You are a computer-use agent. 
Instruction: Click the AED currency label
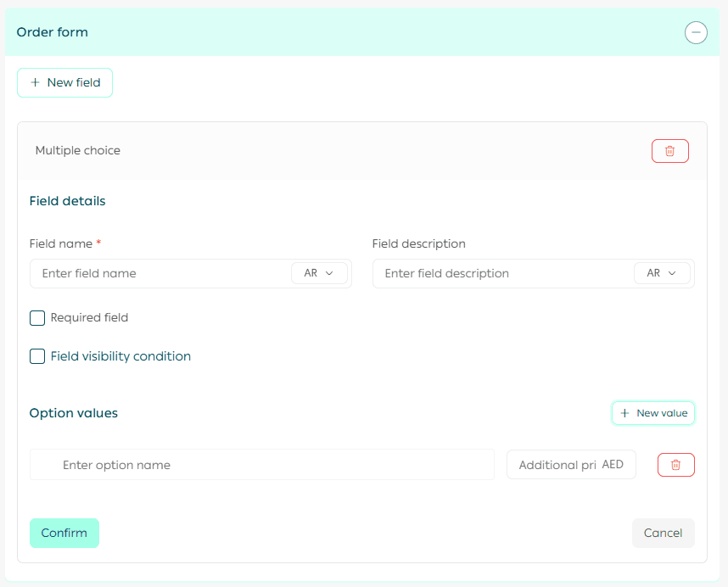coord(613,465)
